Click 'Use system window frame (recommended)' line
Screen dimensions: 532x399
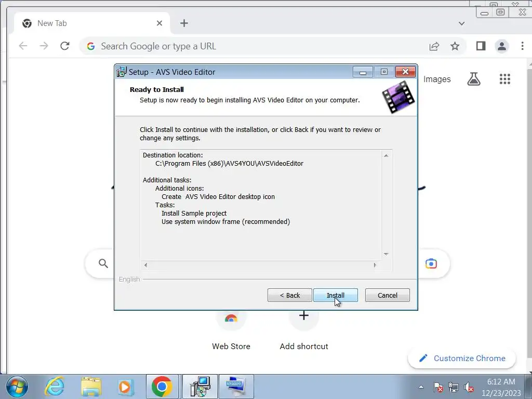[225, 221]
